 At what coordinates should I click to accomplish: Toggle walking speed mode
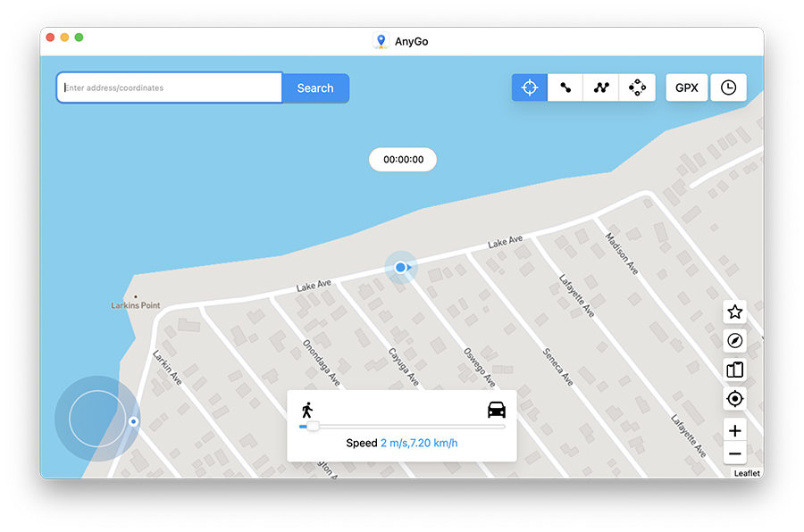308,408
